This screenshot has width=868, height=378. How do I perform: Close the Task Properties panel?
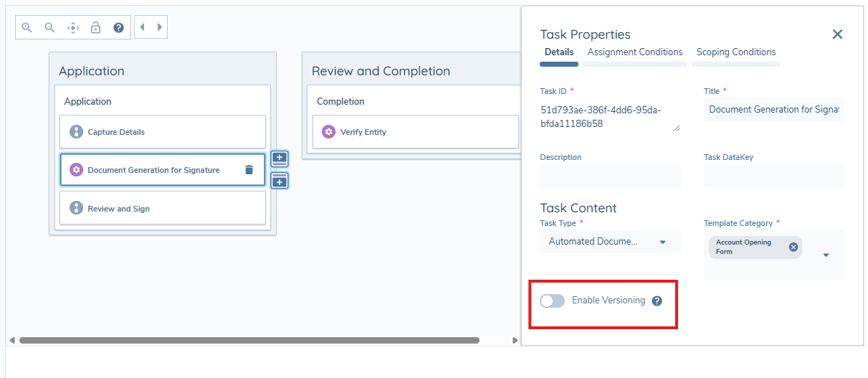[x=837, y=34]
